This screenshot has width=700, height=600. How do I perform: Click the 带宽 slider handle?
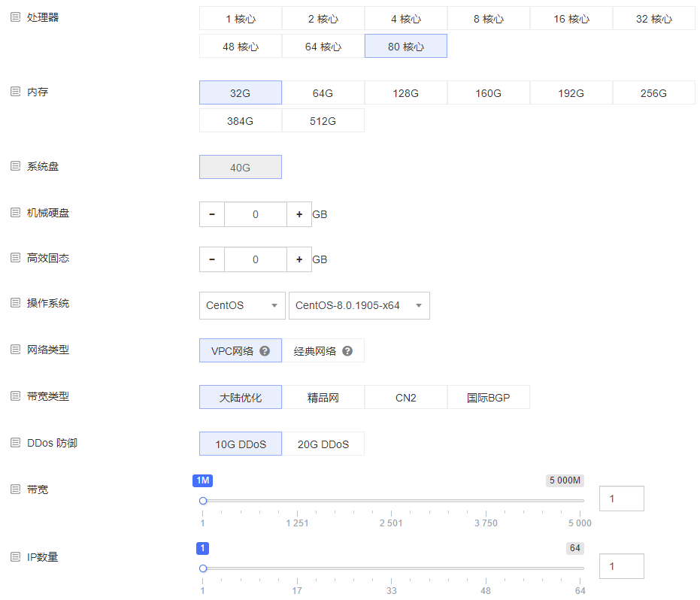click(202, 500)
